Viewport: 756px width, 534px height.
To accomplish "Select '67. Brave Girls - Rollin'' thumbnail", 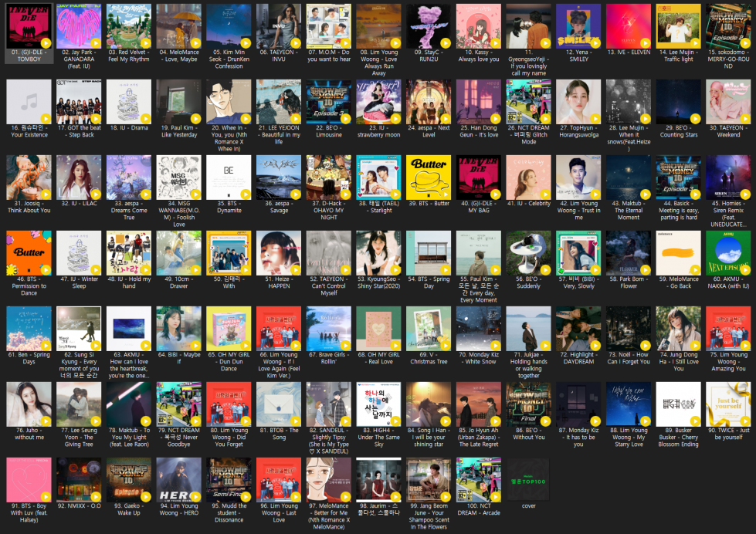I will 329,329.
